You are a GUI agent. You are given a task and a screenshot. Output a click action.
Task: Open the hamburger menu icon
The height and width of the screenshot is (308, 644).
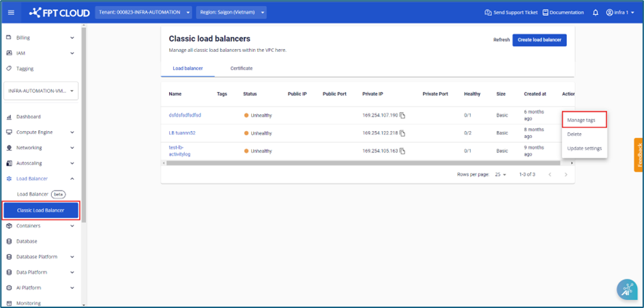11,12
